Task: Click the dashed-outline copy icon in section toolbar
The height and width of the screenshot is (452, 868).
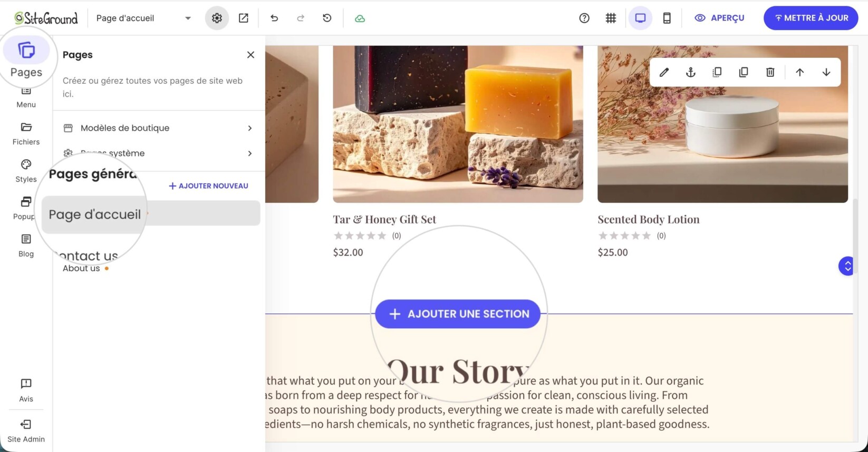Action: coord(717,72)
